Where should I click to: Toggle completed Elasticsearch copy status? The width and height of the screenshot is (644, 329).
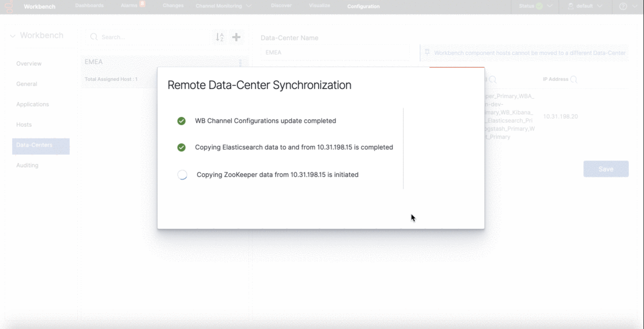click(x=181, y=147)
